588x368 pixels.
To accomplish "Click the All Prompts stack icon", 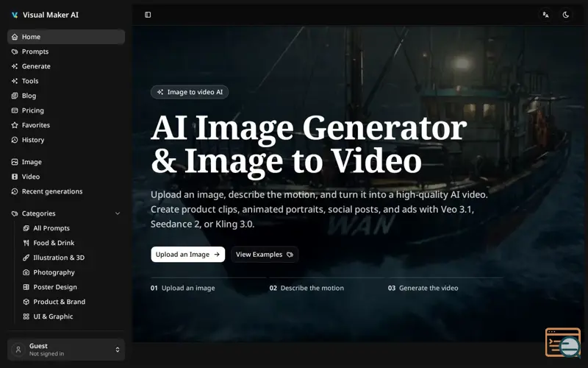I will (26, 228).
